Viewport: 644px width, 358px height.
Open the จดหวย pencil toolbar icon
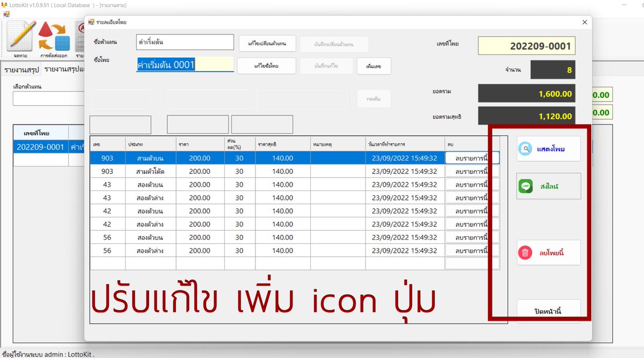point(21,38)
